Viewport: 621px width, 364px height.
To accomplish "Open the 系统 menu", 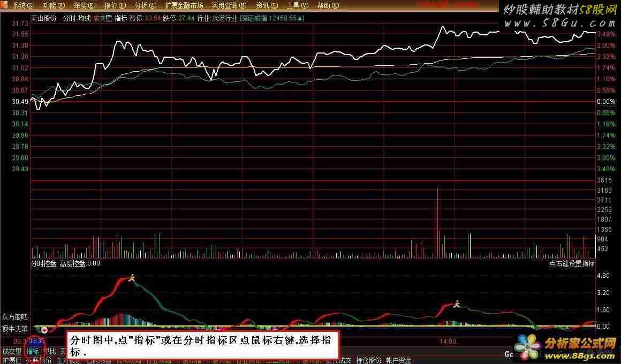I will (x=24, y=5).
